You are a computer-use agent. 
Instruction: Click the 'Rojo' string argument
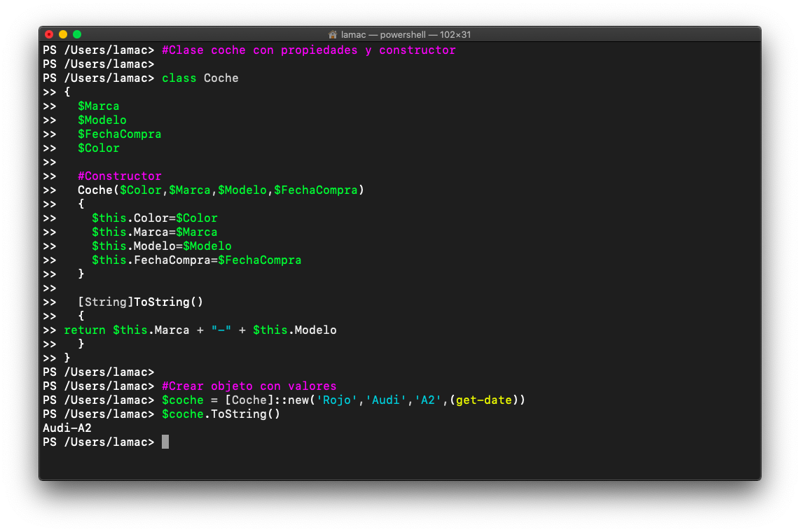point(336,400)
